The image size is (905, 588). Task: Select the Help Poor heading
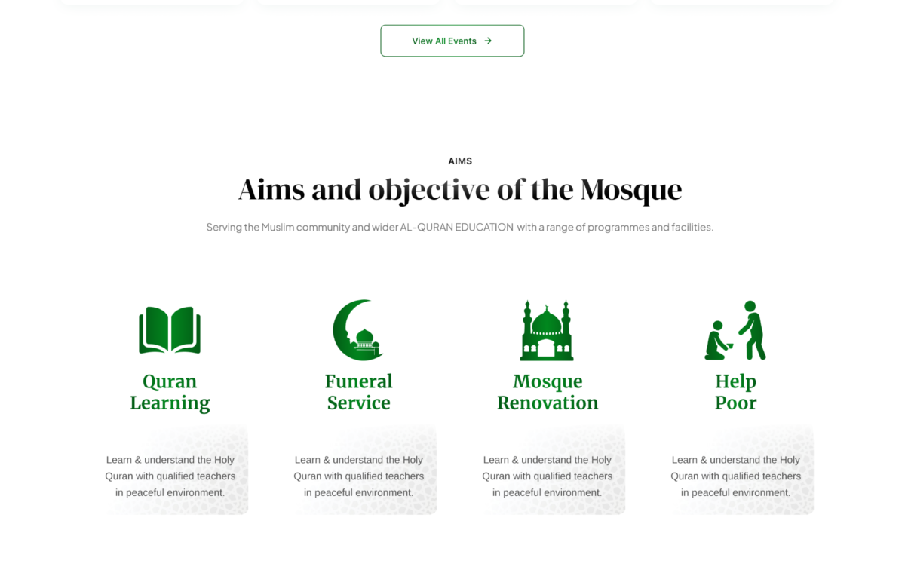[735, 392]
